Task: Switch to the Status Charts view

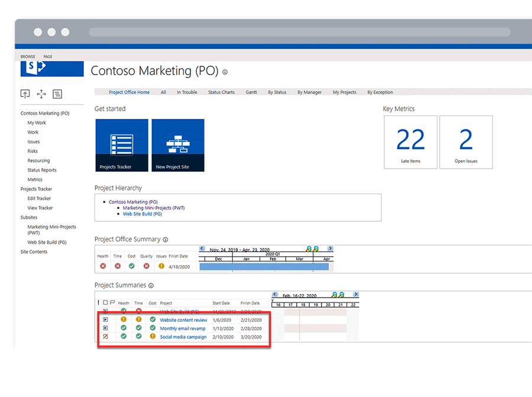Action: tap(221, 92)
